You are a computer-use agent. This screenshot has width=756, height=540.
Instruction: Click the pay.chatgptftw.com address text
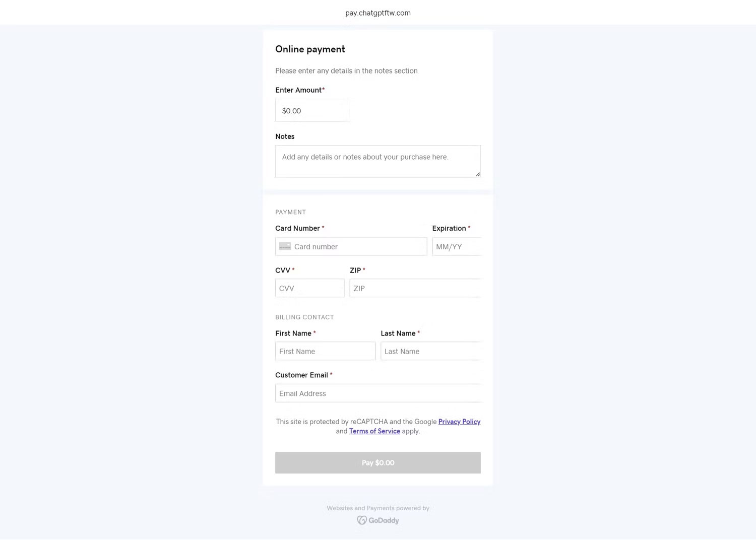click(x=378, y=13)
